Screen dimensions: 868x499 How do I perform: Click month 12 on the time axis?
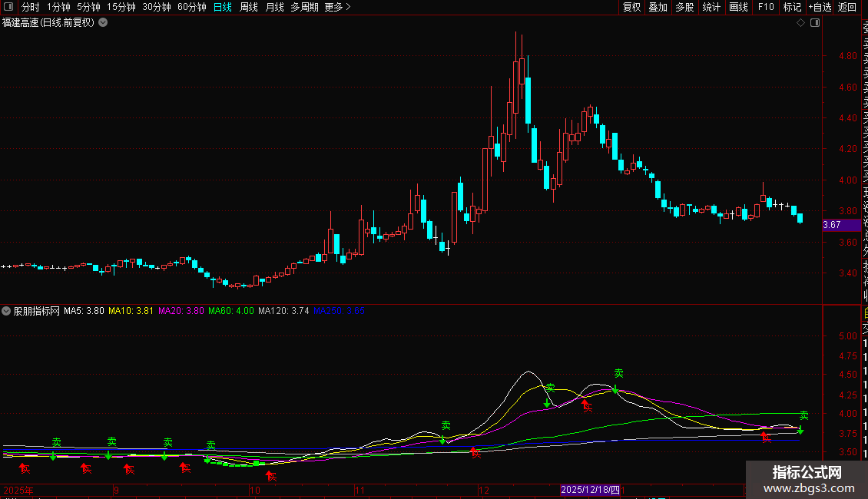click(x=484, y=490)
